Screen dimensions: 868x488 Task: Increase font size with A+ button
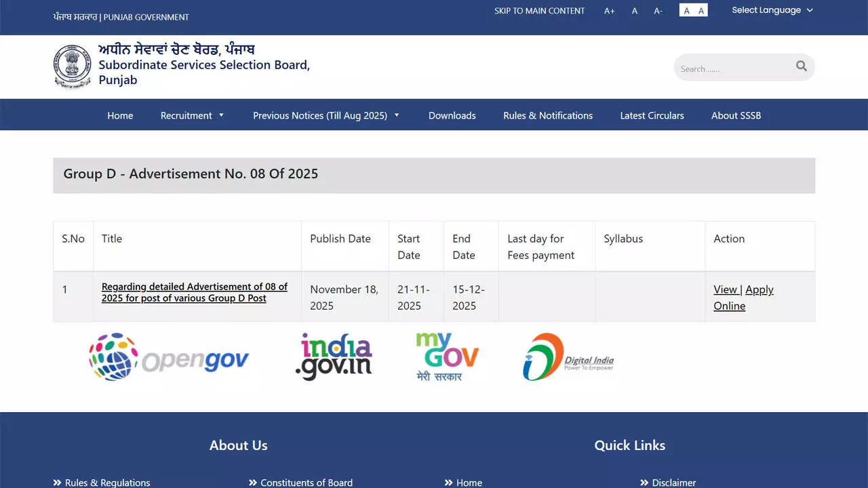tap(609, 11)
